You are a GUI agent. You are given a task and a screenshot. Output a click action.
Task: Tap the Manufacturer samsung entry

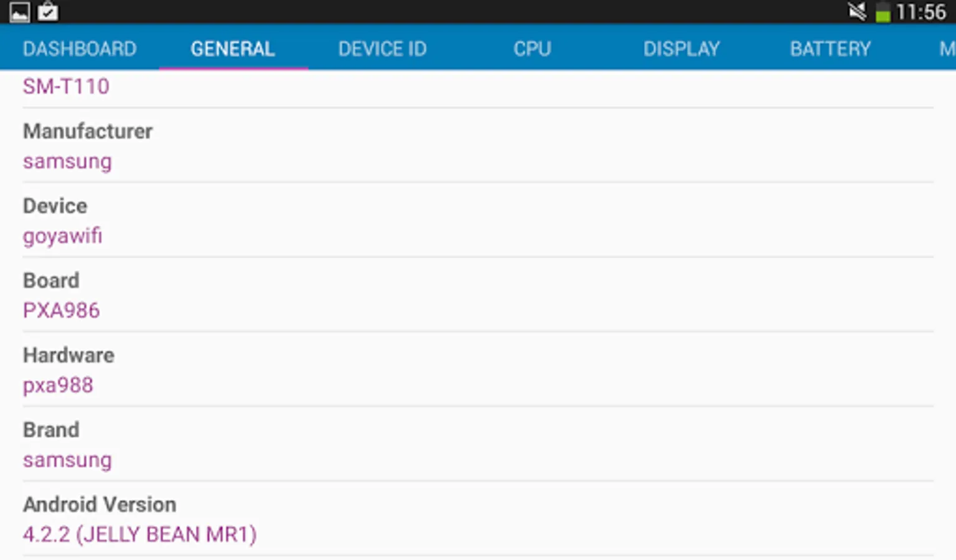(x=478, y=146)
